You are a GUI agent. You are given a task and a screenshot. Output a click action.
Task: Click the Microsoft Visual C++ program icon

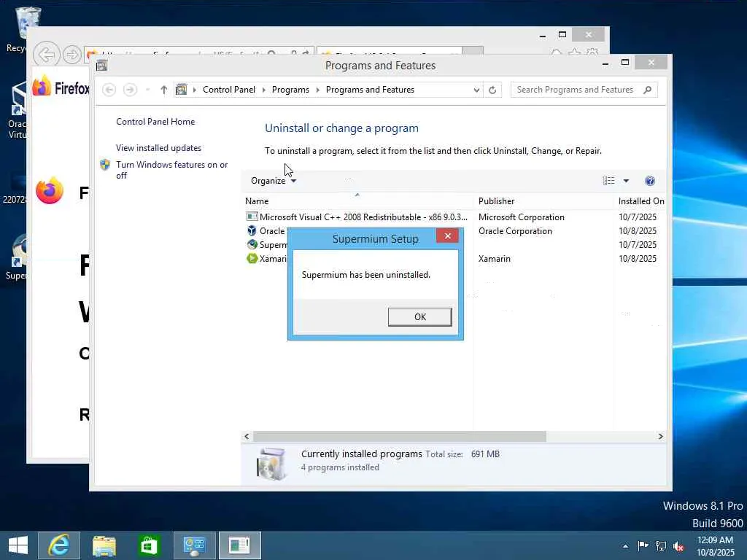click(x=252, y=217)
